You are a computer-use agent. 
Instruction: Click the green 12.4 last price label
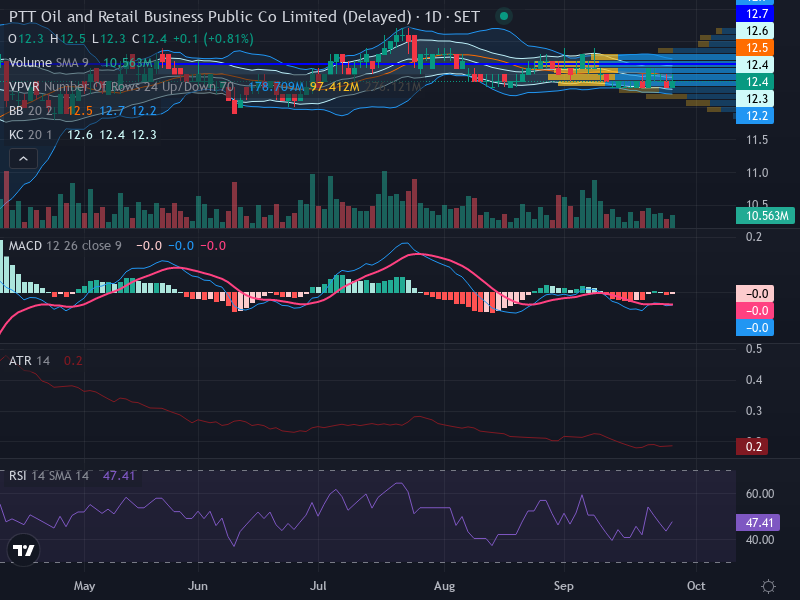755,82
